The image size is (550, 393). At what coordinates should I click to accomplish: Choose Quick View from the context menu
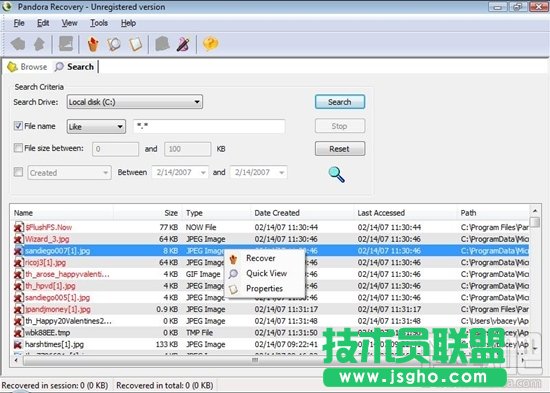[x=264, y=273]
